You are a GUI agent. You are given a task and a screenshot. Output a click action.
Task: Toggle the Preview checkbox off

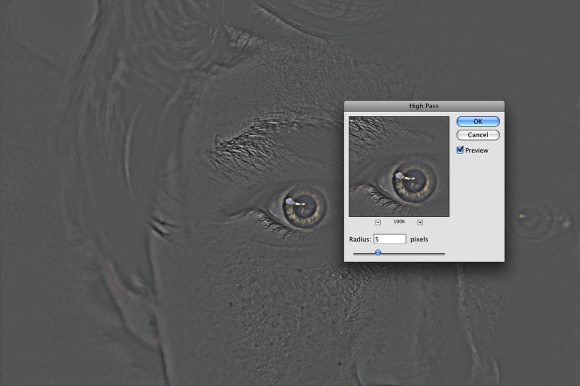460,150
